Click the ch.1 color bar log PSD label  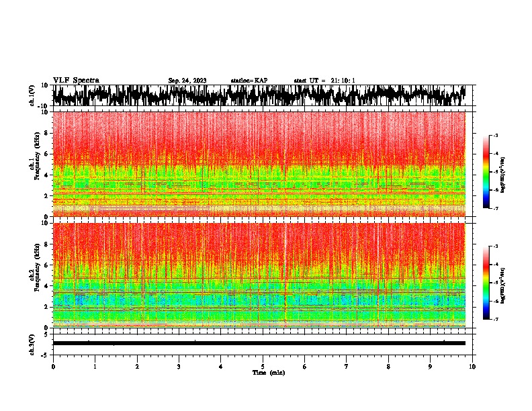point(503,175)
